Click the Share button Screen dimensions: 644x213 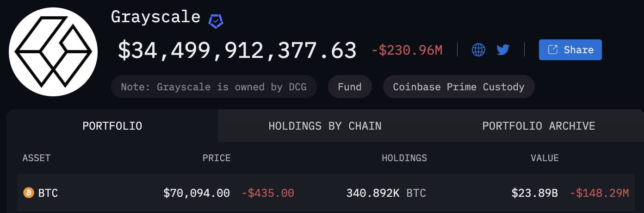click(x=570, y=50)
